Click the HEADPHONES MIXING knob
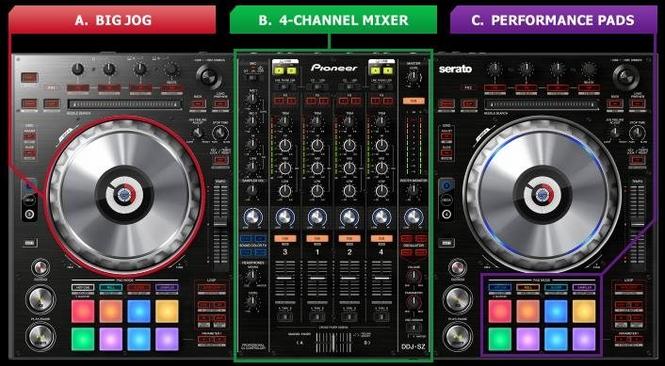The image size is (665, 366). pos(252,275)
